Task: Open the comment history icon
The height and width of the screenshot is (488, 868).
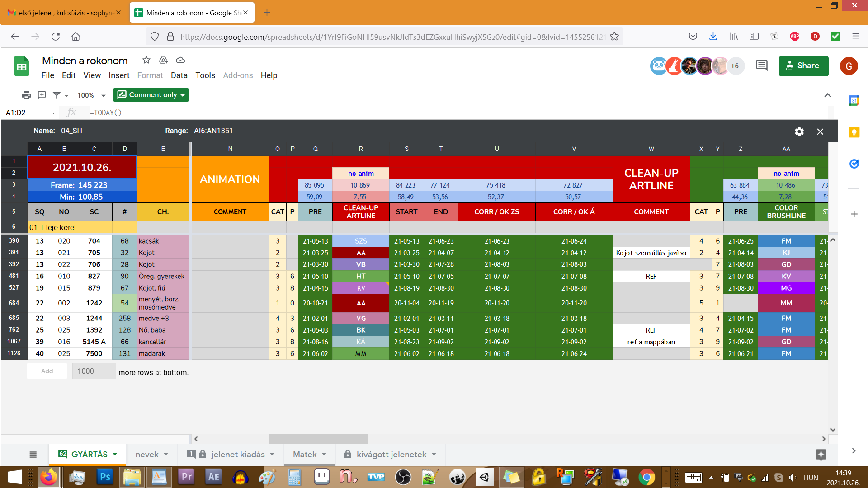Action: coord(762,66)
